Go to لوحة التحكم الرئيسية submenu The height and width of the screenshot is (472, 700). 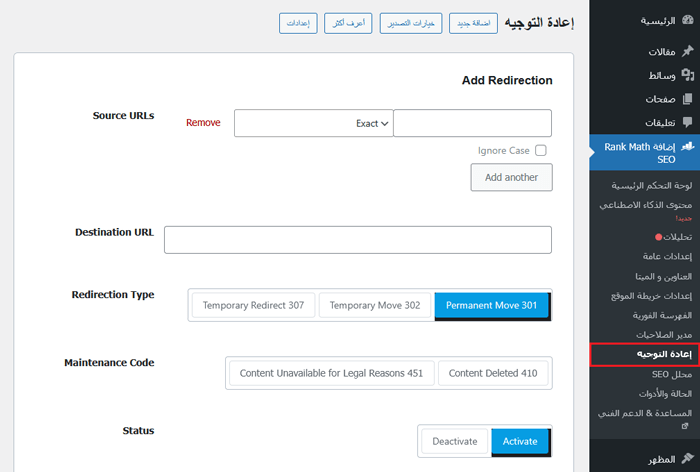pyautogui.click(x=651, y=185)
